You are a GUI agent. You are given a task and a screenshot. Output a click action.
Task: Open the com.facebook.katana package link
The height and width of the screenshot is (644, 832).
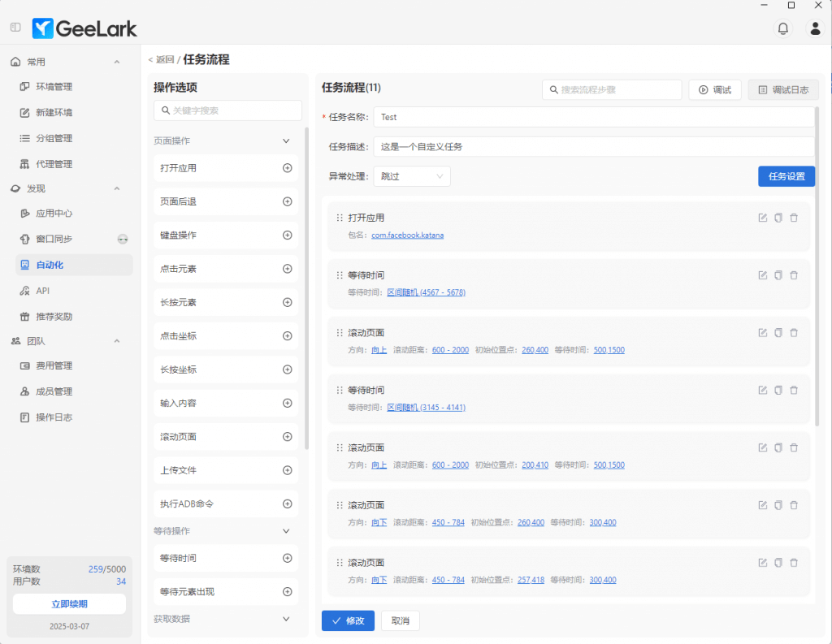pos(407,236)
